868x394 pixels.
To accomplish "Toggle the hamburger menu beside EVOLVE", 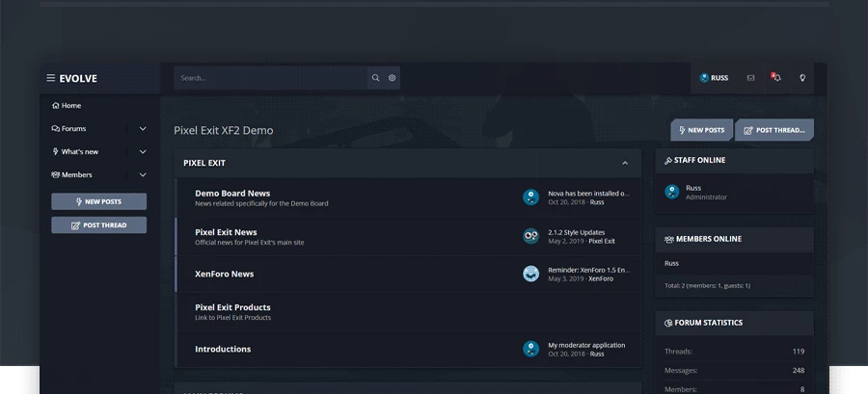I will (50, 78).
